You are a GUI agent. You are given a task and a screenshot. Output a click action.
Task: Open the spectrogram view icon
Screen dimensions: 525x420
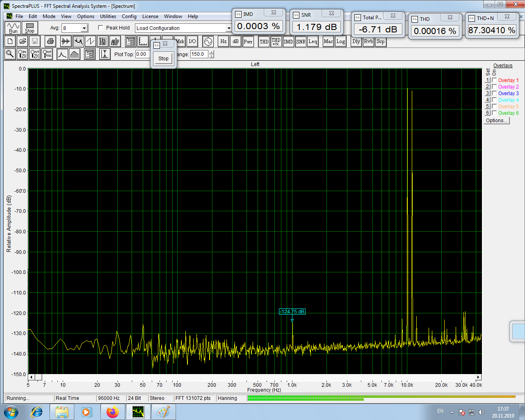coord(103,41)
